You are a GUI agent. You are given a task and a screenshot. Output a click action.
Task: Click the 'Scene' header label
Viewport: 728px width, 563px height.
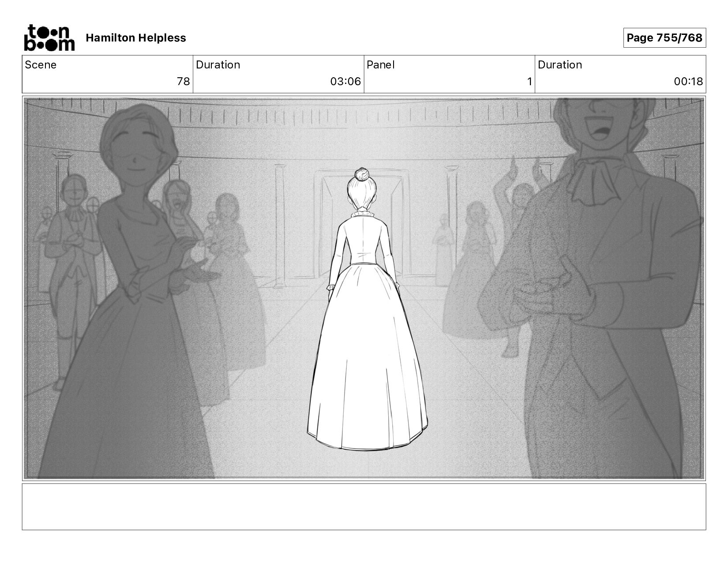[41, 65]
